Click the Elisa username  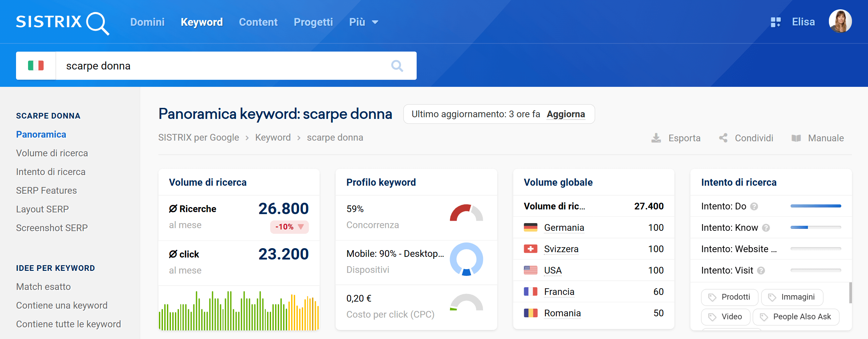point(803,22)
